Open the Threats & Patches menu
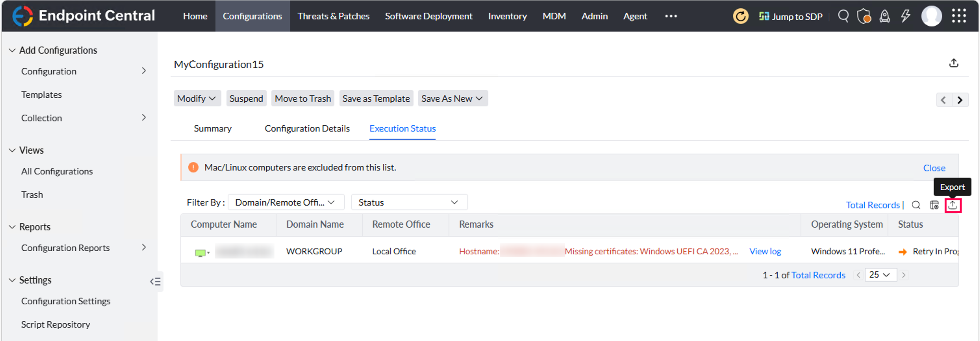Screen dimensions: 980x341 click(x=333, y=16)
